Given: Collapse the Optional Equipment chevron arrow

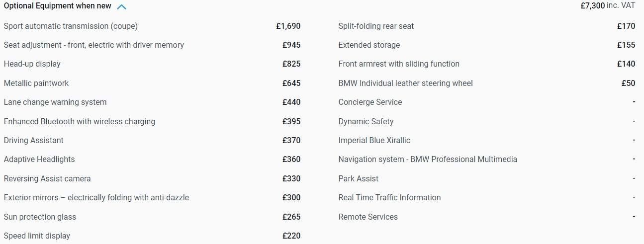Looking at the screenshot, I should [121, 7].
